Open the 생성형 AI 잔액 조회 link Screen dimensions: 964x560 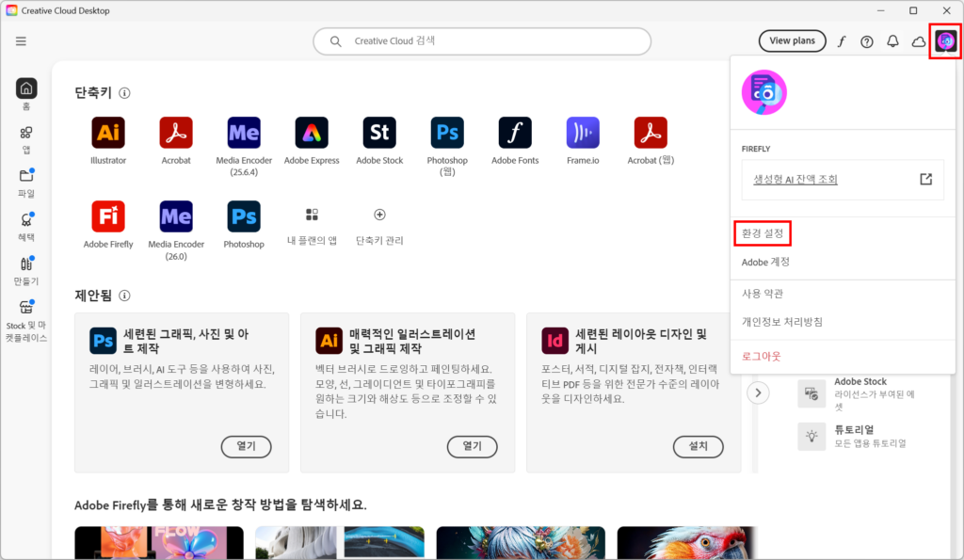coord(795,179)
